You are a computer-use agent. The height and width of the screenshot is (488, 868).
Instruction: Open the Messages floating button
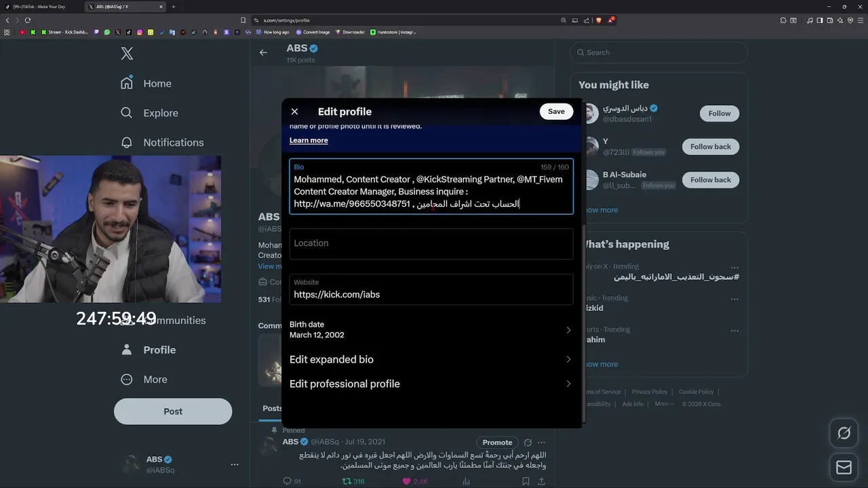(x=844, y=467)
